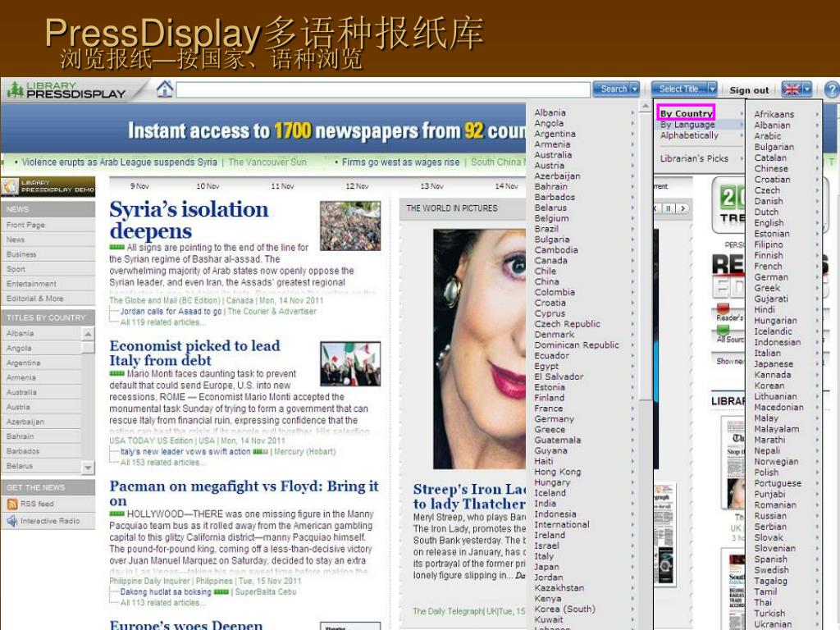Open the Vancouver Sun ticker link

(267, 162)
